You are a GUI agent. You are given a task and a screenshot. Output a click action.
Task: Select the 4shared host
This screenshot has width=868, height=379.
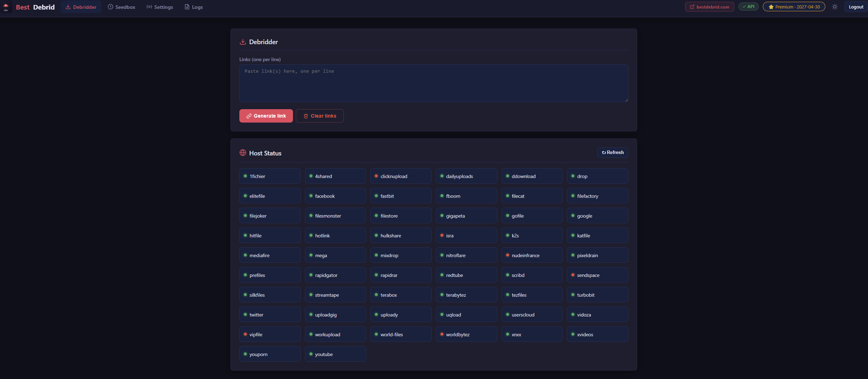335,176
